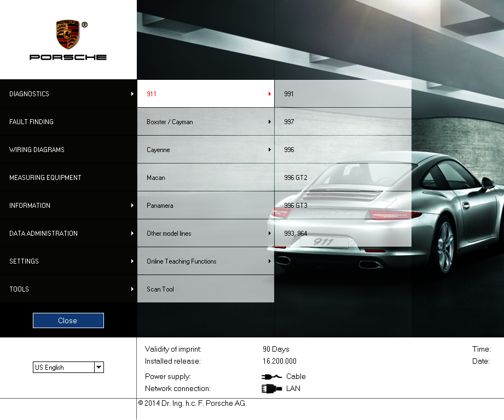Click the PORSCHE wordmark
504x420 pixels.
[68, 57]
